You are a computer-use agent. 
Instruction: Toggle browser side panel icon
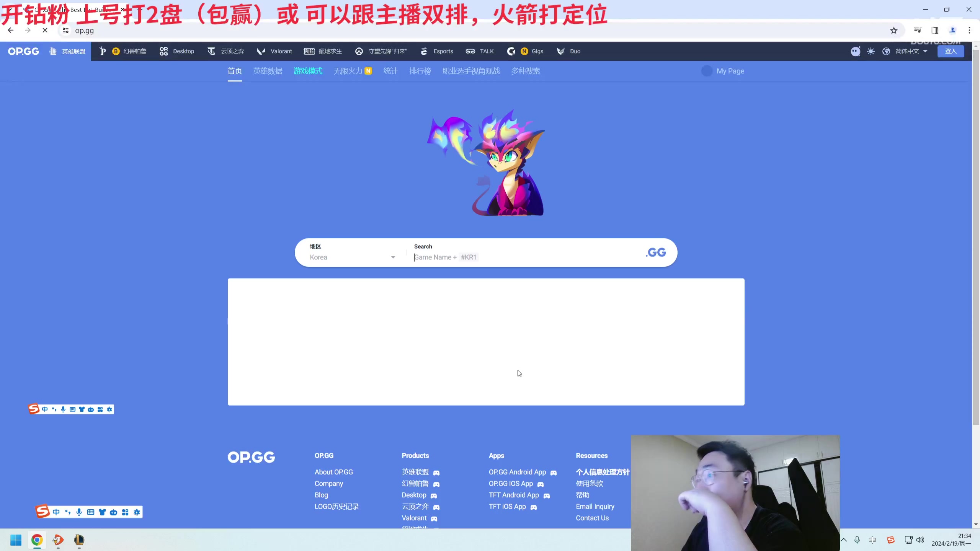click(935, 30)
